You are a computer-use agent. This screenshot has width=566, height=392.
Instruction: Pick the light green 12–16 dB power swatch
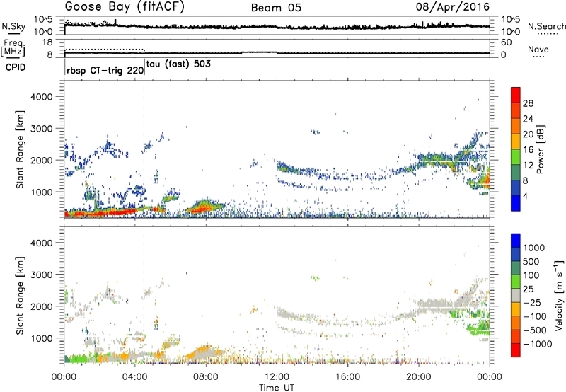(x=516, y=156)
